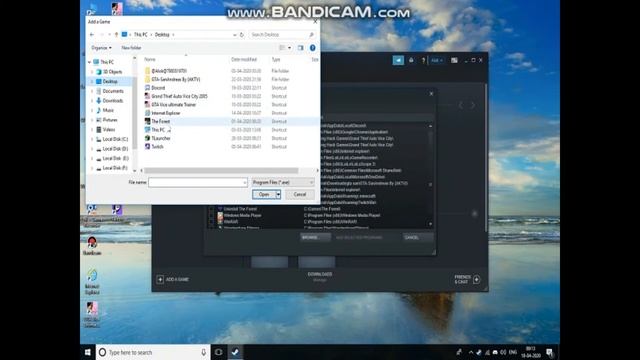The image size is (640, 360).
Task: Click the search magnifier in Search Desktop
Action: (x=311, y=35)
